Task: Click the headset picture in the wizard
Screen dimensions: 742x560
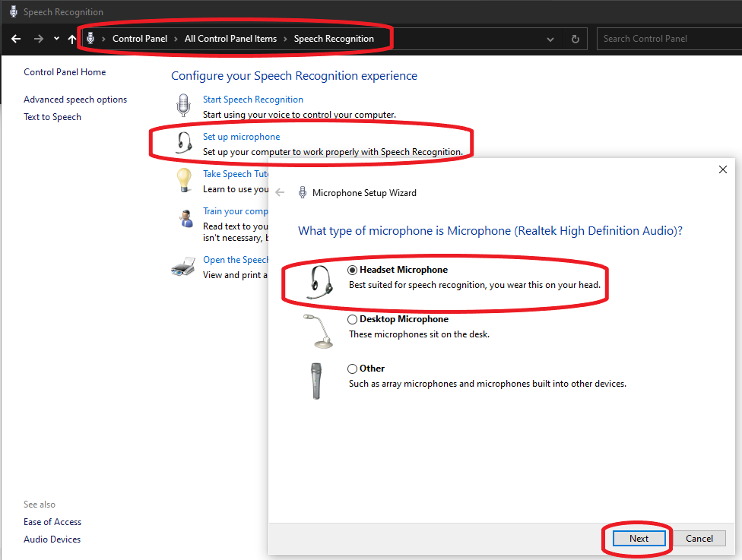Action: pos(320,282)
